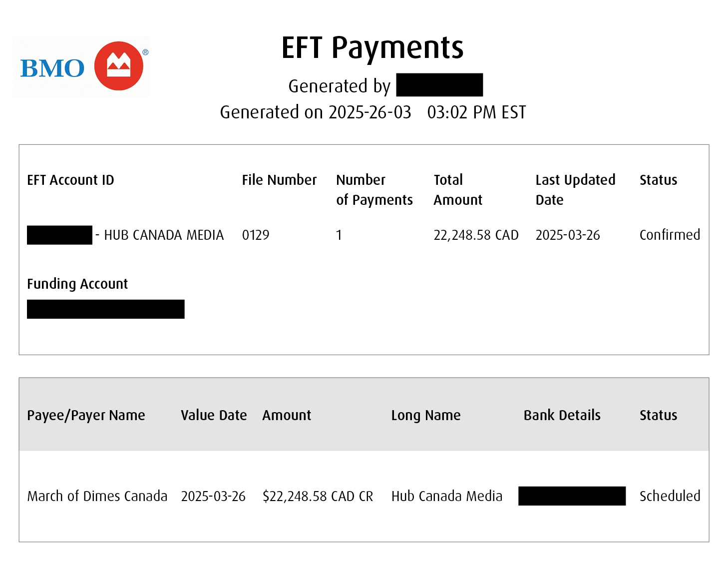Image resolution: width=728 pixels, height=561 pixels.
Task: Click the Confirmed status value
Action: (670, 235)
